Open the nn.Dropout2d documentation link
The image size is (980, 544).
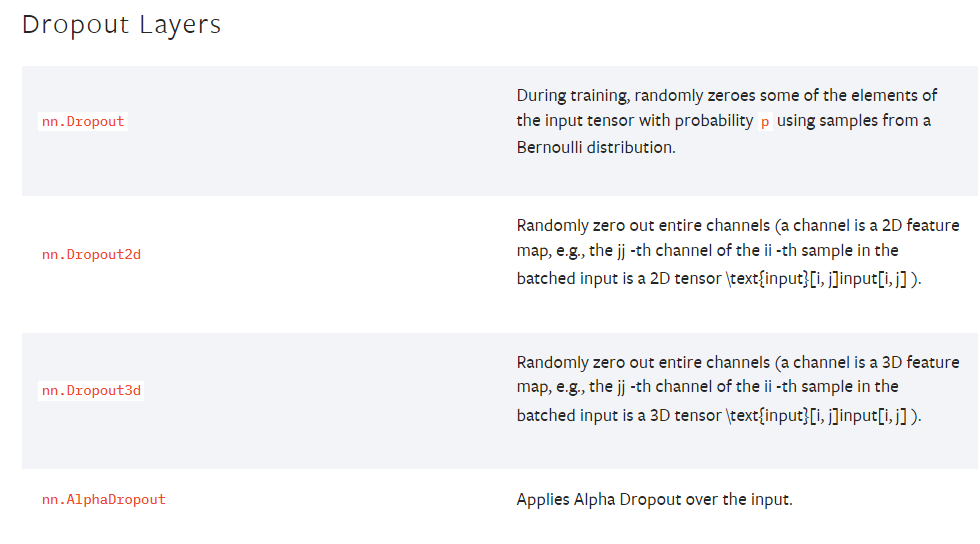coord(91,255)
